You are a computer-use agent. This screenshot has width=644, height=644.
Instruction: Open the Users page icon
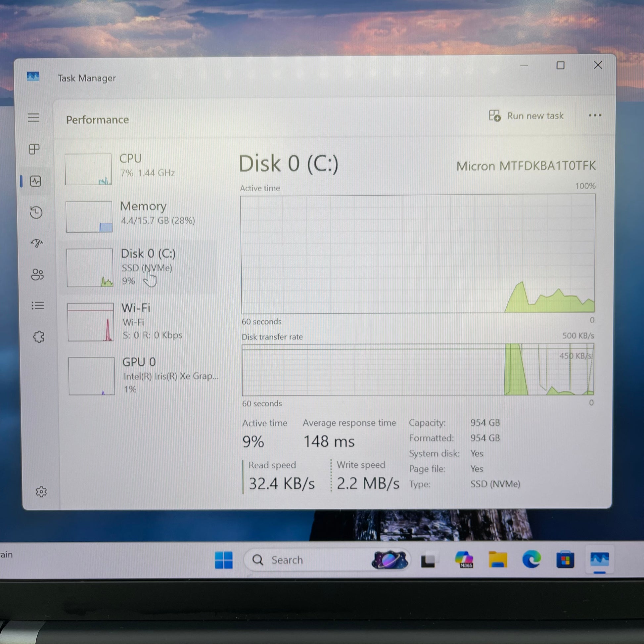[37, 274]
